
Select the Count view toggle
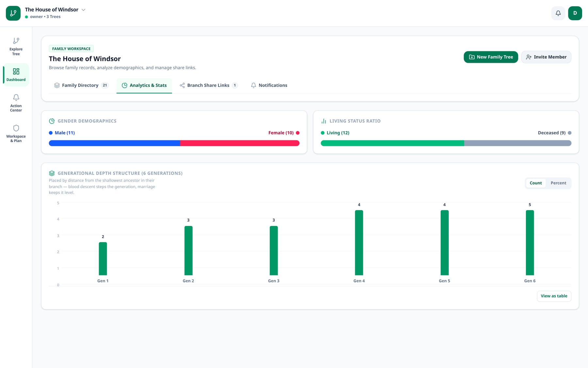pyautogui.click(x=536, y=183)
